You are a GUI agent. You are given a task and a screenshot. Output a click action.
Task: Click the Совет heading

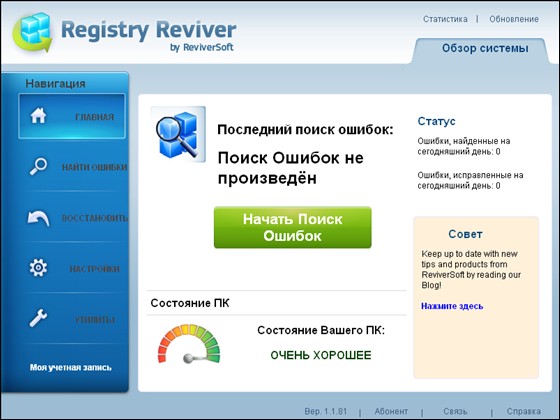pos(465,234)
